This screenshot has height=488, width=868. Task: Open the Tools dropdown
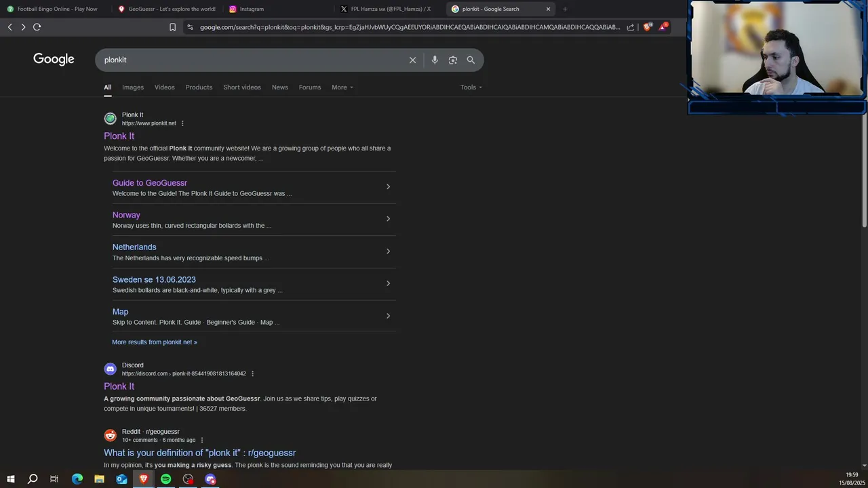pyautogui.click(x=471, y=87)
